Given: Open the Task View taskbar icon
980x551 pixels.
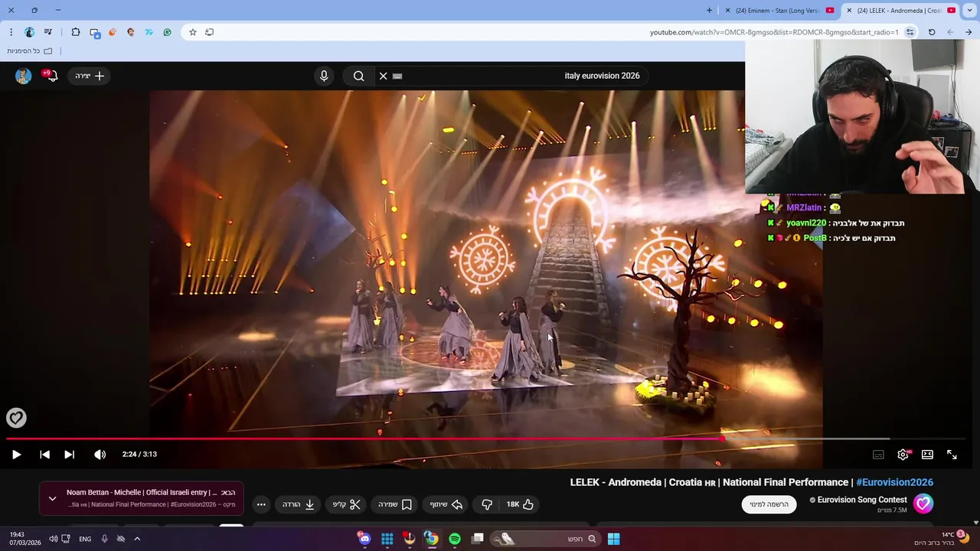Looking at the screenshot, I should tap(478, 539).
